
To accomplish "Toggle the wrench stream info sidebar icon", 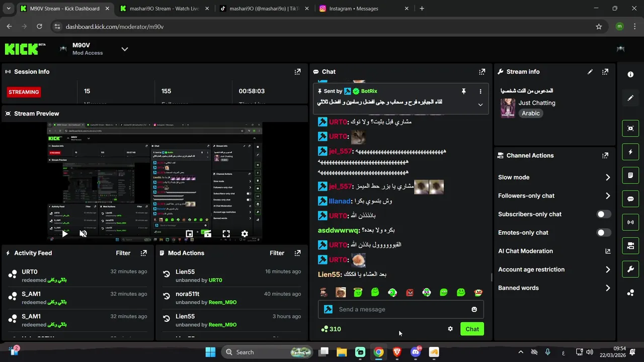I will point(630,269).
